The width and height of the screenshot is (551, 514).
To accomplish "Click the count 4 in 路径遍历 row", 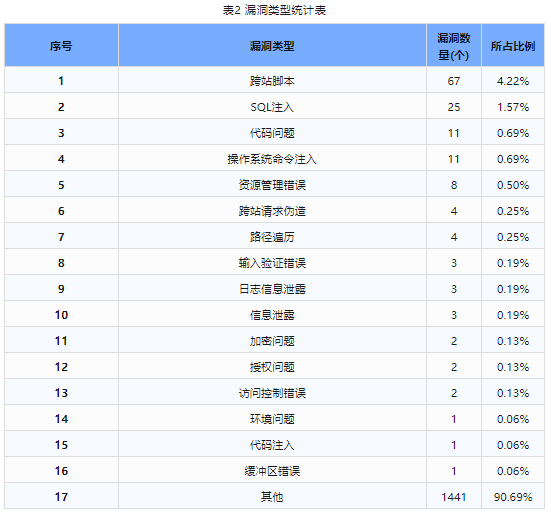I will (454, 237).
